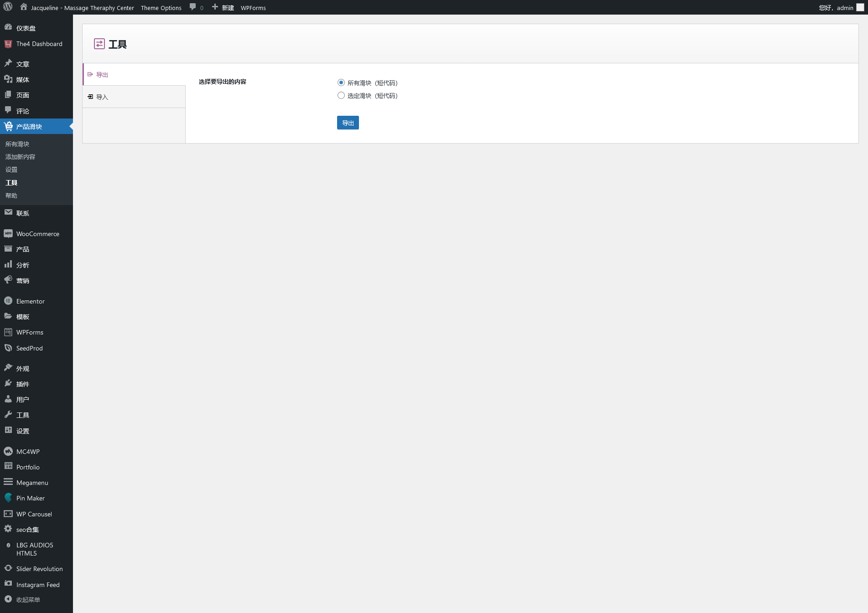
Task: Click the WordPress logo icon
Action: [8, 7]
